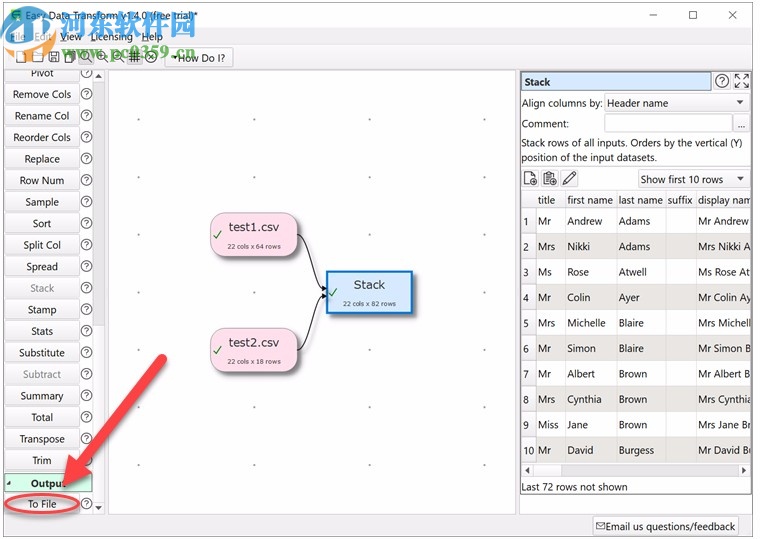760x539 pixels.
Task: Click the Trim transform button
Action: pyautogui.click(x=42, y=460)
